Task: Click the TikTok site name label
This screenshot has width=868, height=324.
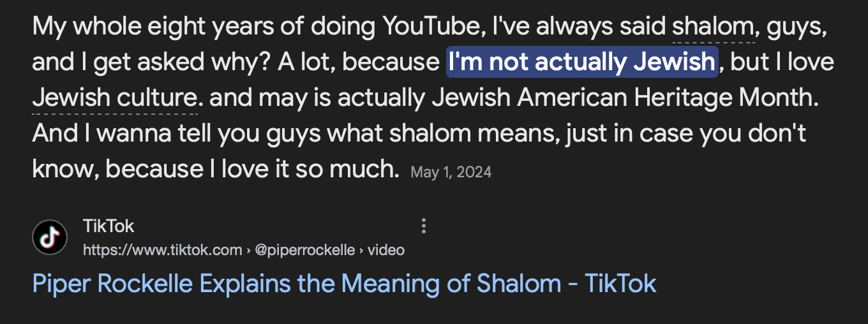Action: pos(108,226)
